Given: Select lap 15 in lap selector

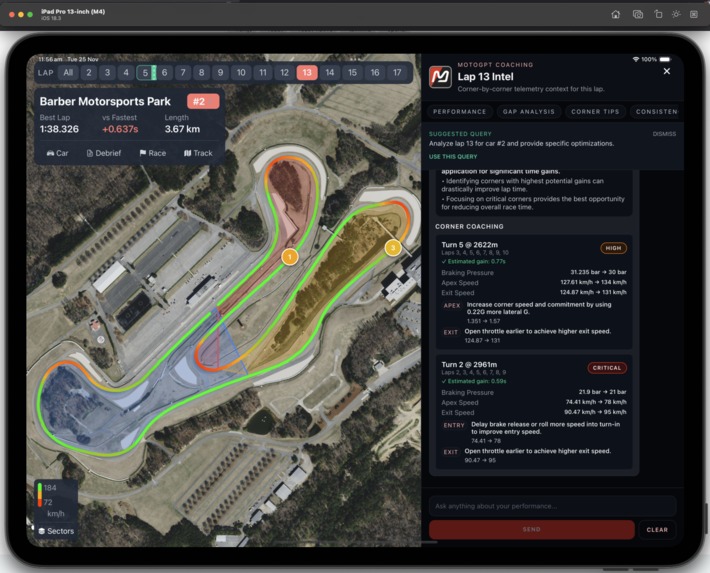Looking at the screenshot, I should click(352, 72).
